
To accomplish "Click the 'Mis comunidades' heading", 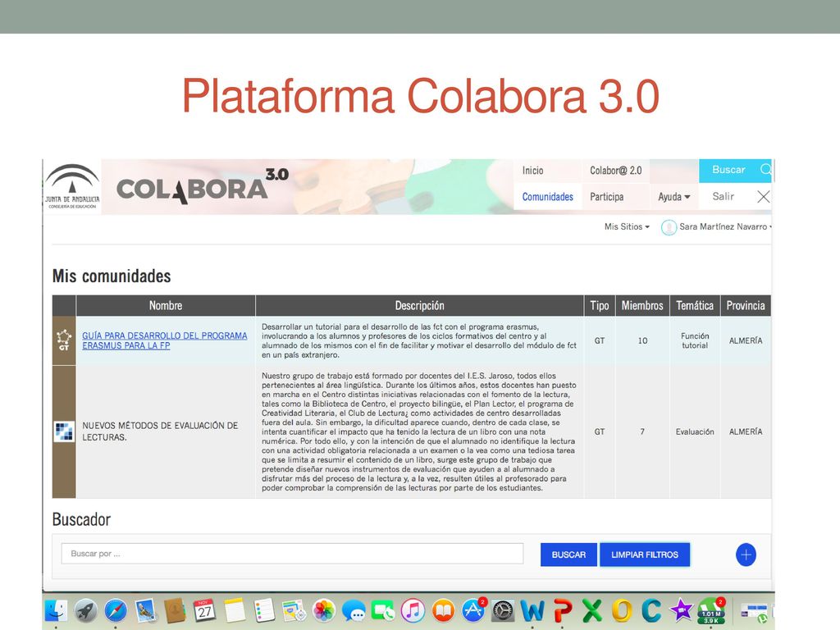I will (112, 276).
